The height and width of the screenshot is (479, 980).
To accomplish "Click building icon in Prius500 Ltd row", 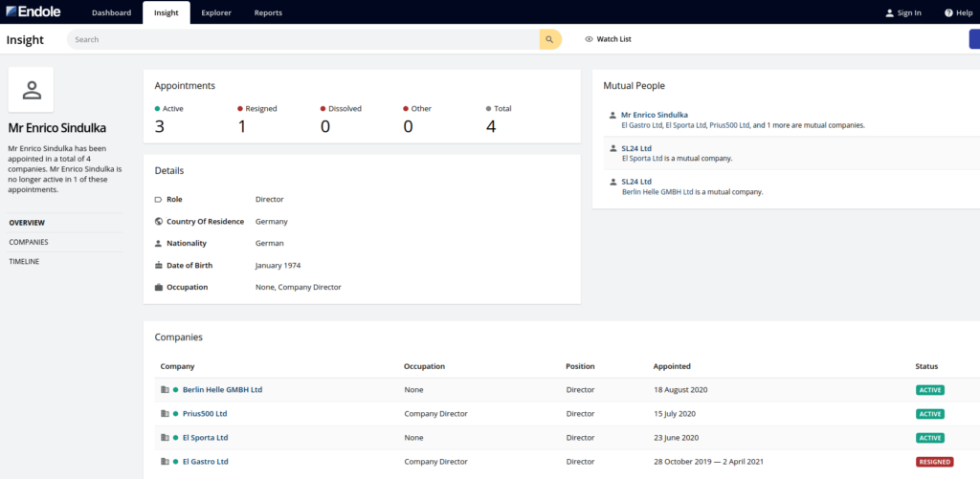I will 165,413.
